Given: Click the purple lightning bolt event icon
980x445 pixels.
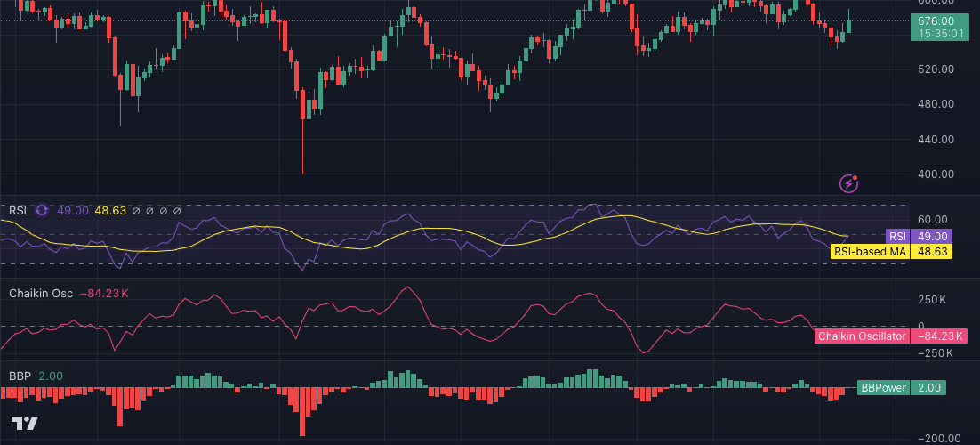Looking at the screenshot, I should click(849, 183).
